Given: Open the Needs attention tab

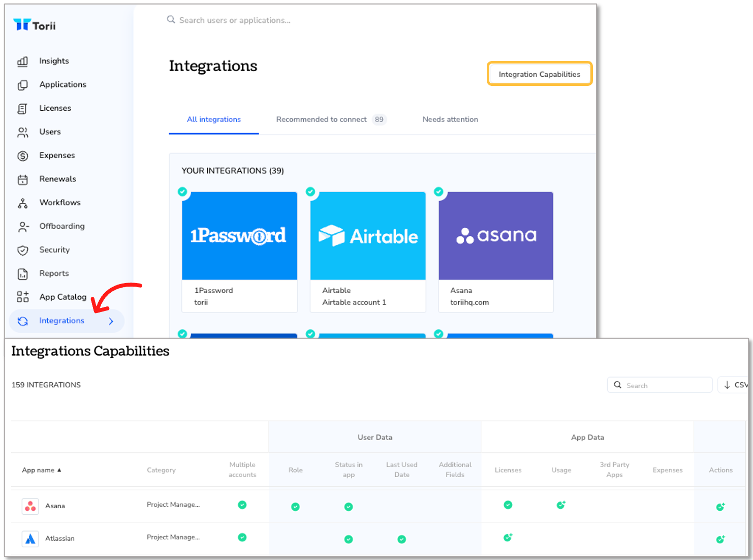Looking at the screenshot, I should point(450,119).
